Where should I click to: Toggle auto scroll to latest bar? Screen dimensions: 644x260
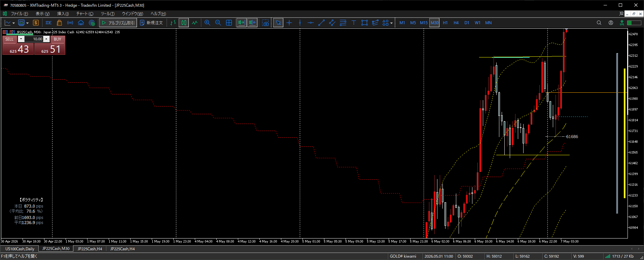[x=241, y=23]
